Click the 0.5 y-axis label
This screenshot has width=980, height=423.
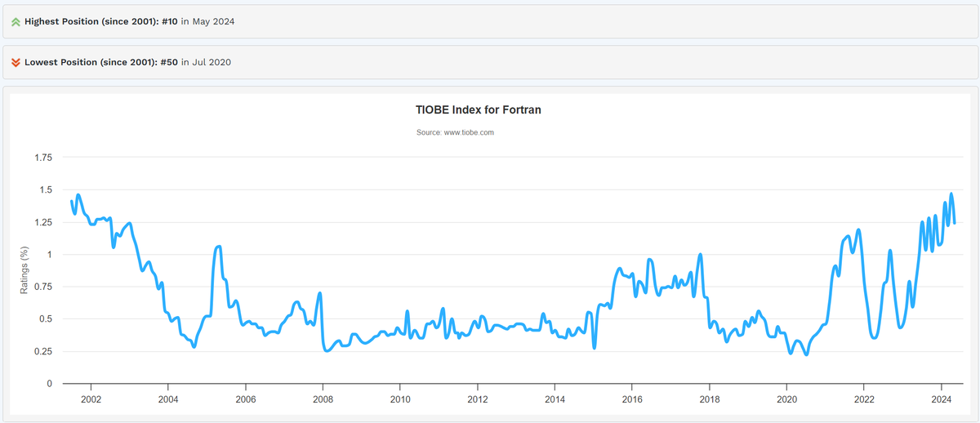coord(45,319)
